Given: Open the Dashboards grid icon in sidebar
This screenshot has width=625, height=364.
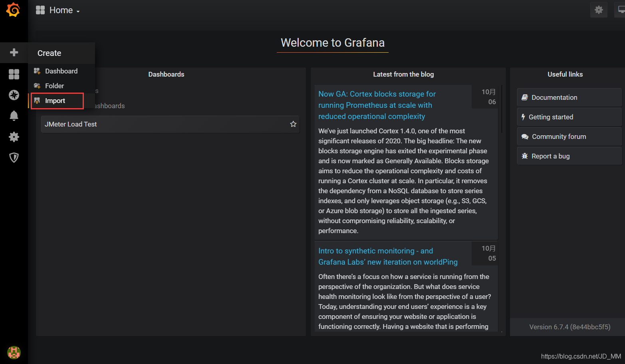Looking at the screenshot, I should 14,74.
